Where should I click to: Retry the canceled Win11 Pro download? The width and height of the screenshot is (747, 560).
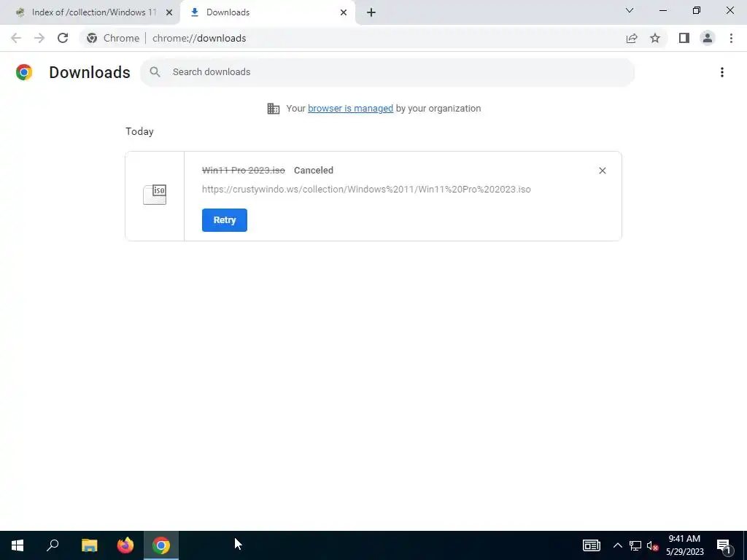tap(225, 220)
